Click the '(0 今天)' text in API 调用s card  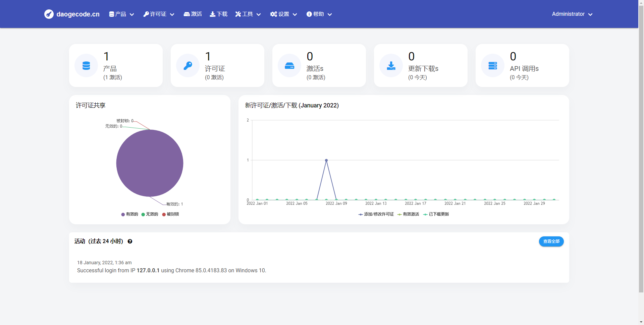tap(519, 78)
